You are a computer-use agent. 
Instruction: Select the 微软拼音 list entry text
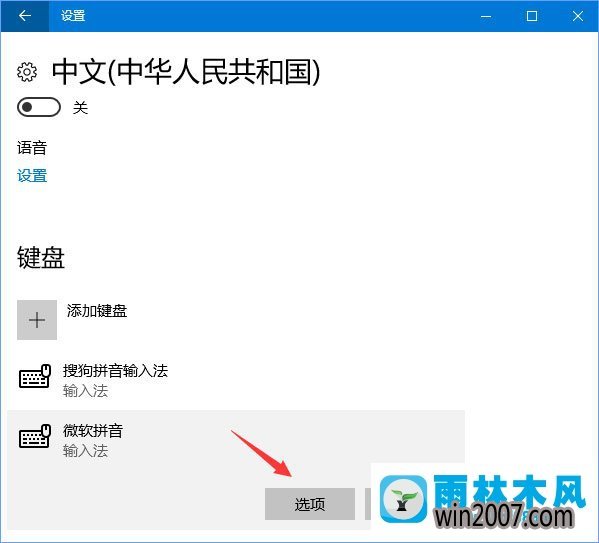point(93,431)
